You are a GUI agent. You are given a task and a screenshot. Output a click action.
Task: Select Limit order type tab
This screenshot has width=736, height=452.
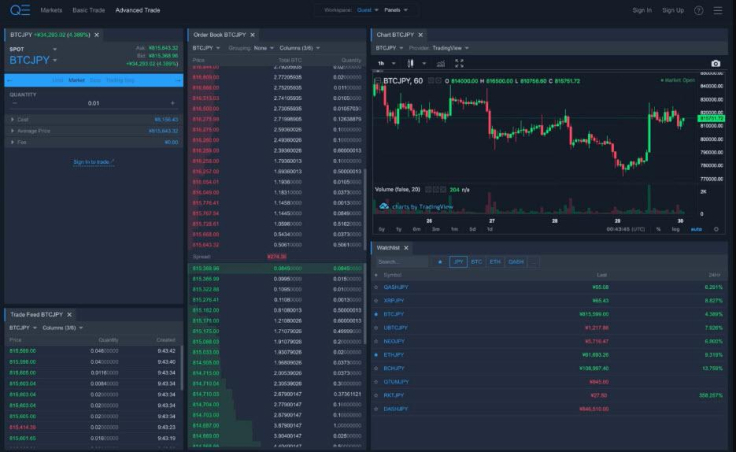[58, 80]
